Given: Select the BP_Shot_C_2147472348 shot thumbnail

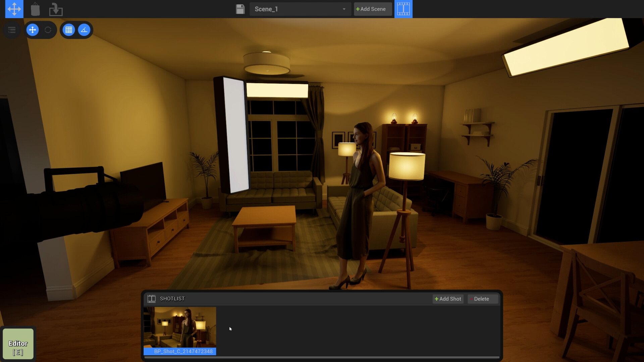Looking at the screenshot, I should tap(180, 327).
